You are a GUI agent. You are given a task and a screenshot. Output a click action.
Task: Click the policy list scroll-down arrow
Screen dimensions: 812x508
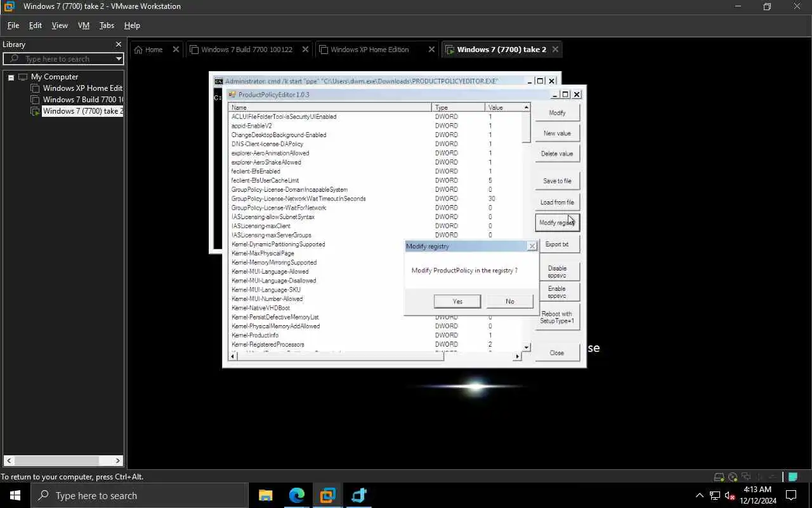[527, 347]
